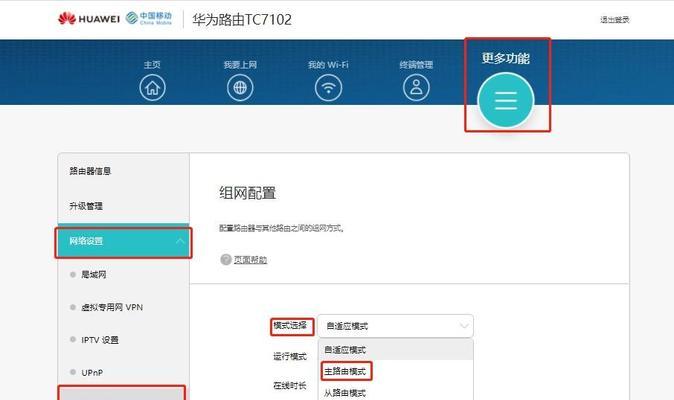674x400 pixels.
Task: Open the 终端管理 user icon
Action: click(x=416, y=88)
